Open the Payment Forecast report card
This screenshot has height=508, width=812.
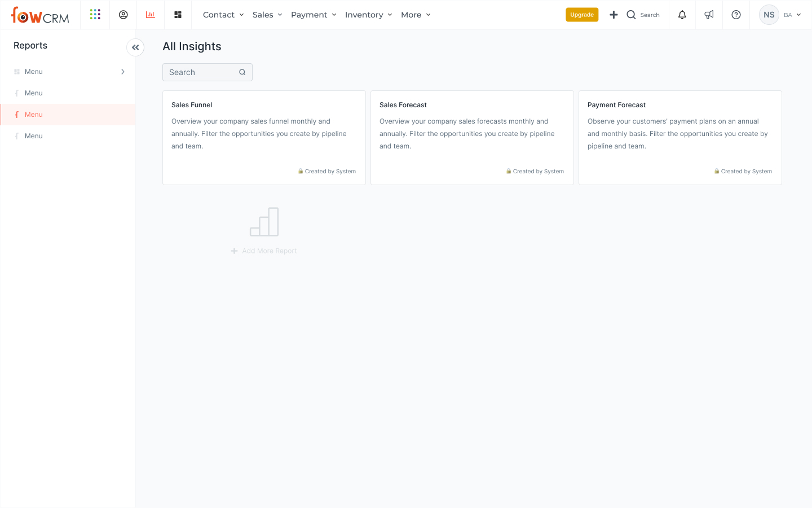click(680, 138)
